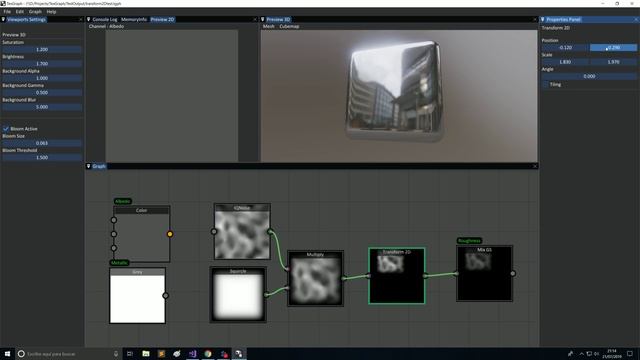Click the Console Log panel pin icon
Image resolution: width=640 pixels, height=360 pixels.
click(x=89, y=19)
